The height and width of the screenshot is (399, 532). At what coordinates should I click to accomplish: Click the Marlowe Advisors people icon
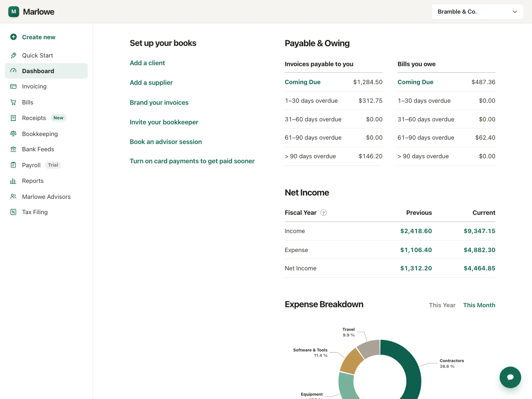[x=13, y=197]
